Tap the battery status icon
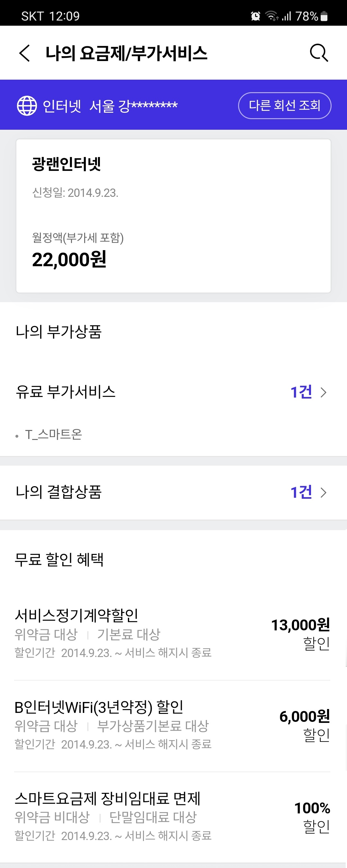Screen dimensions: 347x868 [324, 16]
